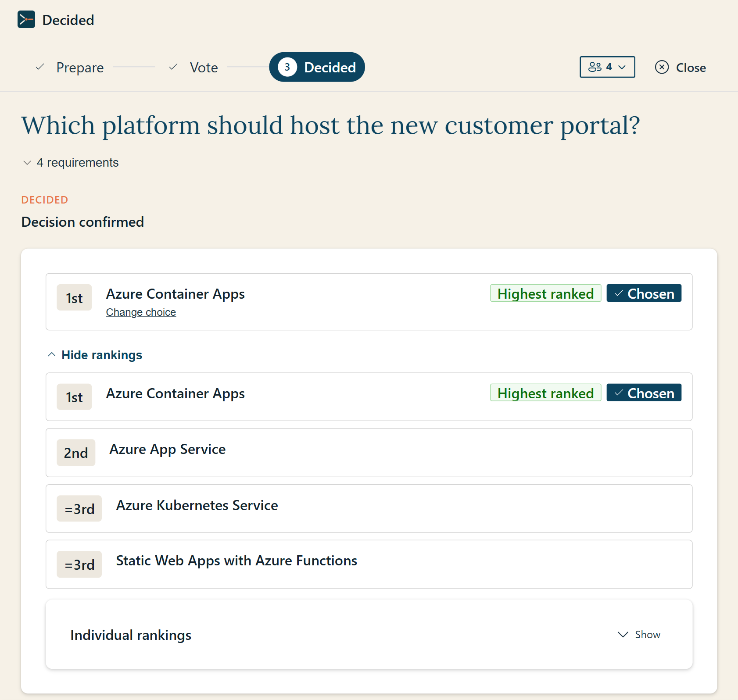Click the Decision confirmed text

click(x=82, y=222)
